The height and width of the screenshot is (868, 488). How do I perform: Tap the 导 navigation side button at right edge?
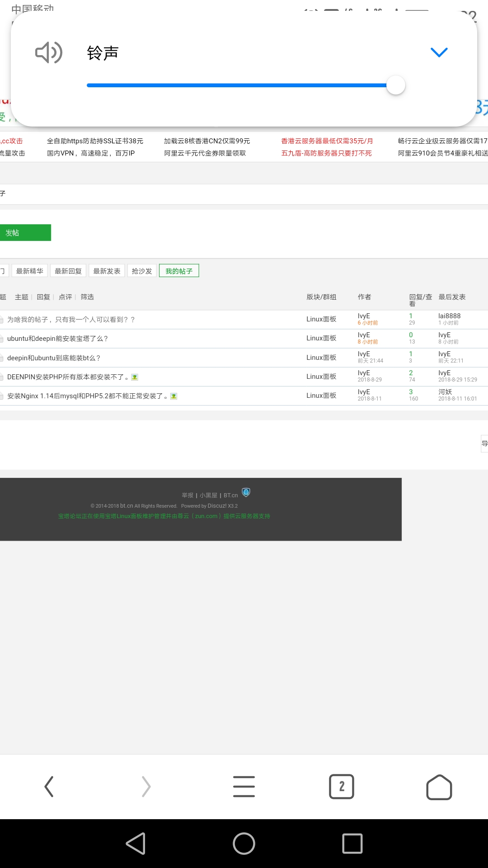click(484, 443)
